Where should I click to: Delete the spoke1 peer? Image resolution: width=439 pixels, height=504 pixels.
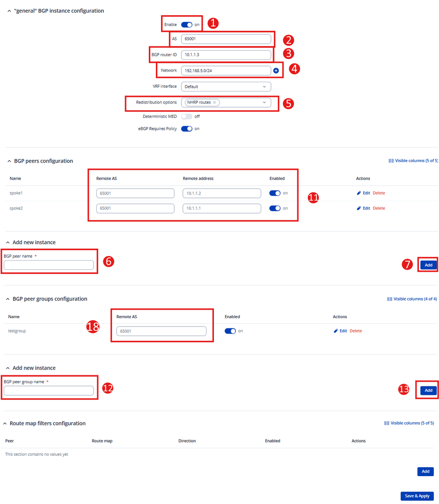tap(379, 193)
